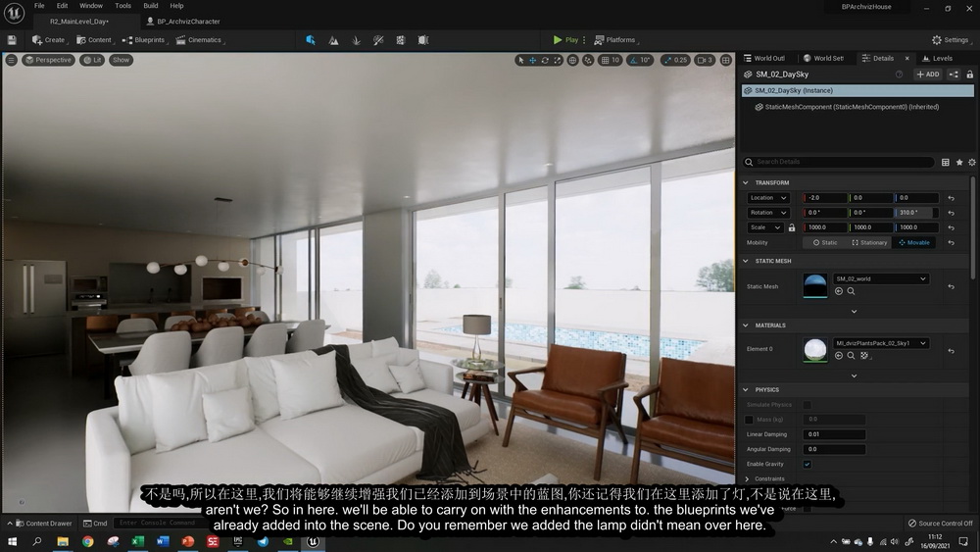Click the ADD component button
Screen dimensions: 980x552
point(927,75)
